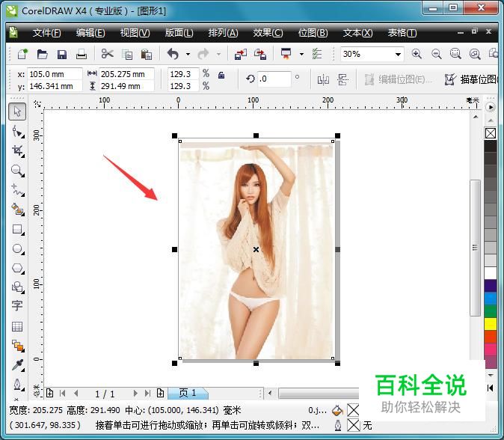Mirror the object vertically
Viewport: 504px width, 440px height.
coord(342,79)
